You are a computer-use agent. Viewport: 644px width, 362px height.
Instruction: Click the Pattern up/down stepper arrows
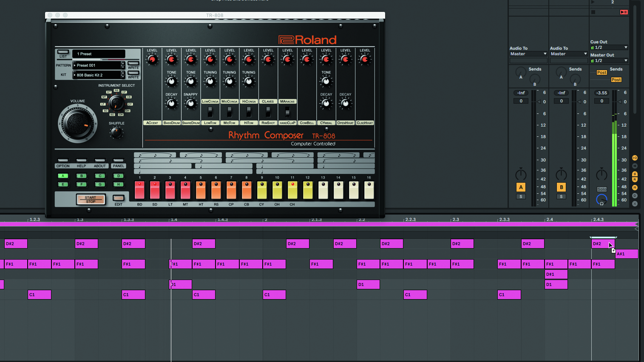(x=123, y=65)
